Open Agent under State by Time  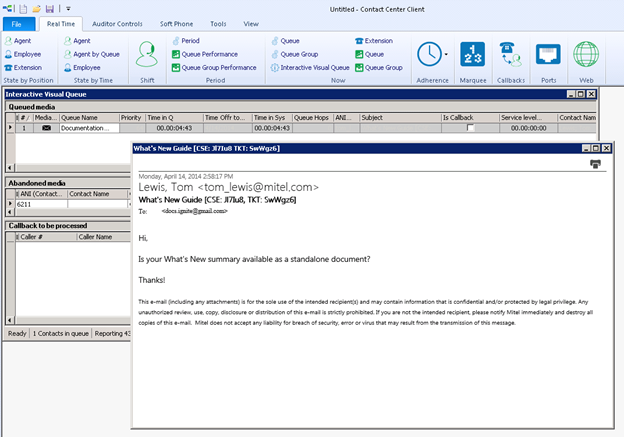[x=77, y=41]
